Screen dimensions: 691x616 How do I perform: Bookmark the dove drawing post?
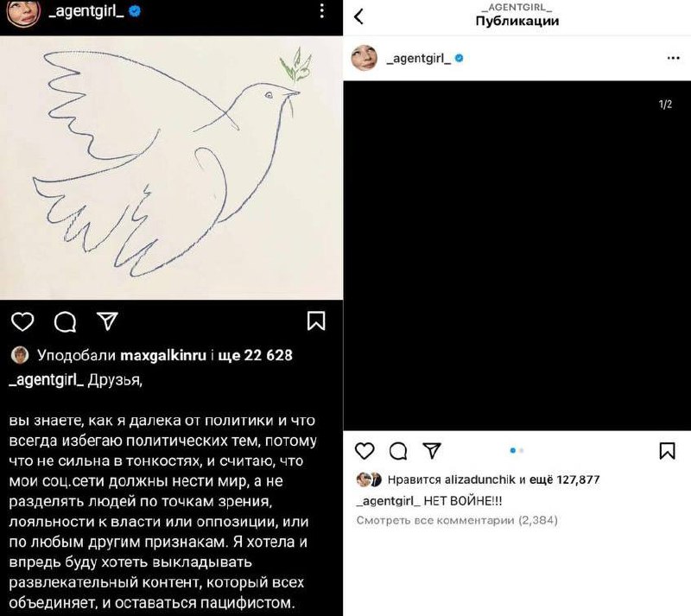pos(316,321)
